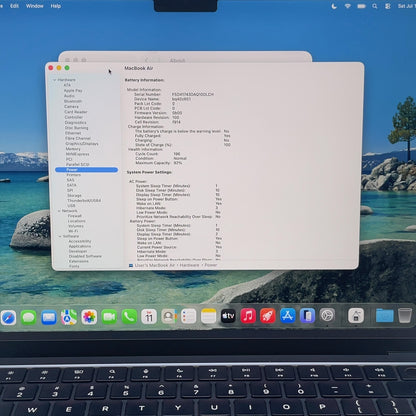Image resolution: width=416 pixels, height=416 pixels.
Task: Select Bluetooth in the sidebar
Action: pyautogui.click(x=73, y=101)
